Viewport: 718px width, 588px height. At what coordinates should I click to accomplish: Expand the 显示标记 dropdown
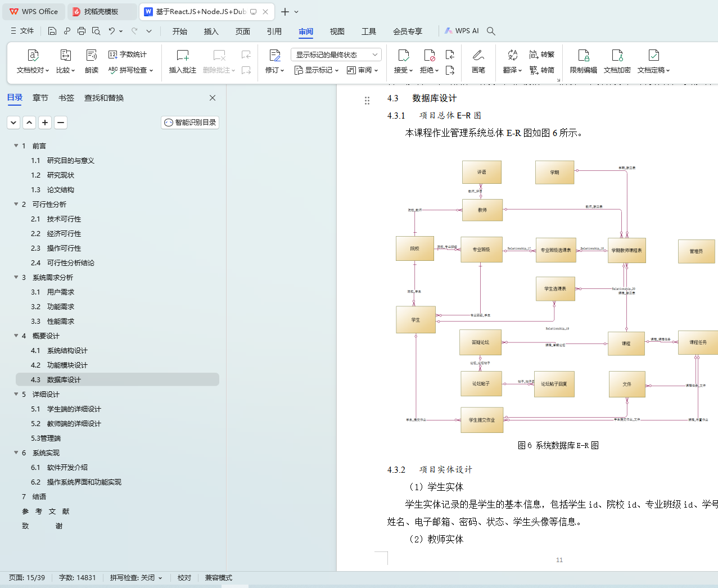tap(317, 70)
